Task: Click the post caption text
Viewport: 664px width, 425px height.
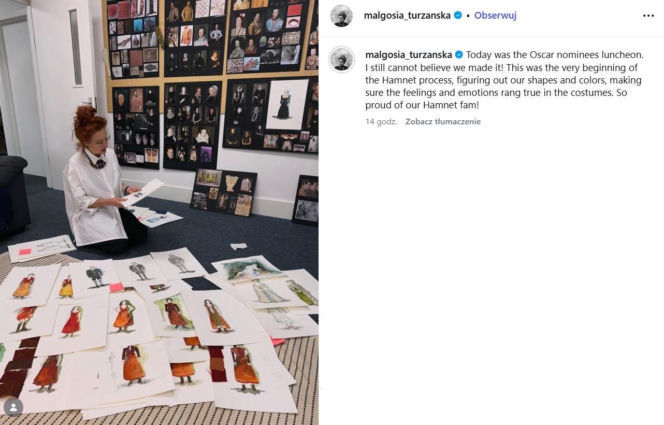Action: (x=504, y=80)
